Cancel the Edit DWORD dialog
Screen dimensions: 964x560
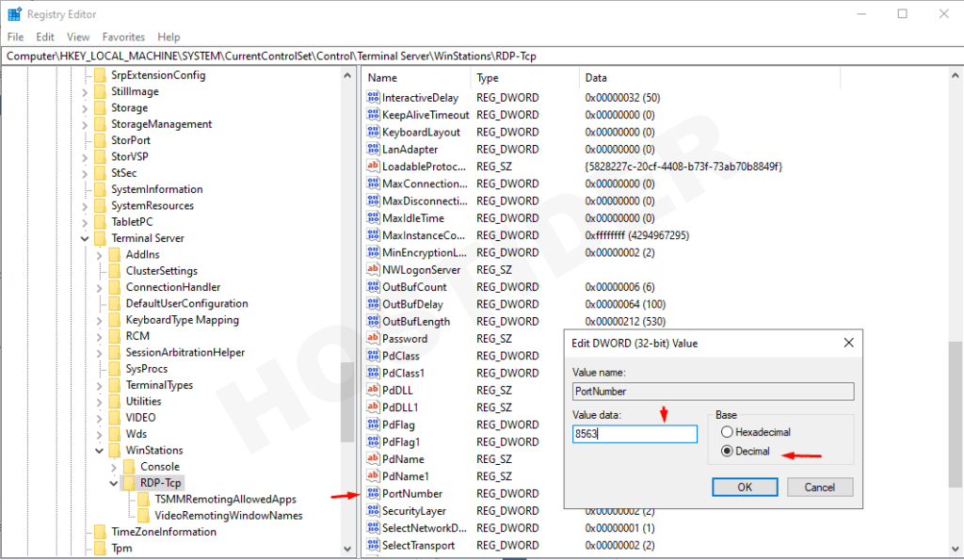coord(819,488)
